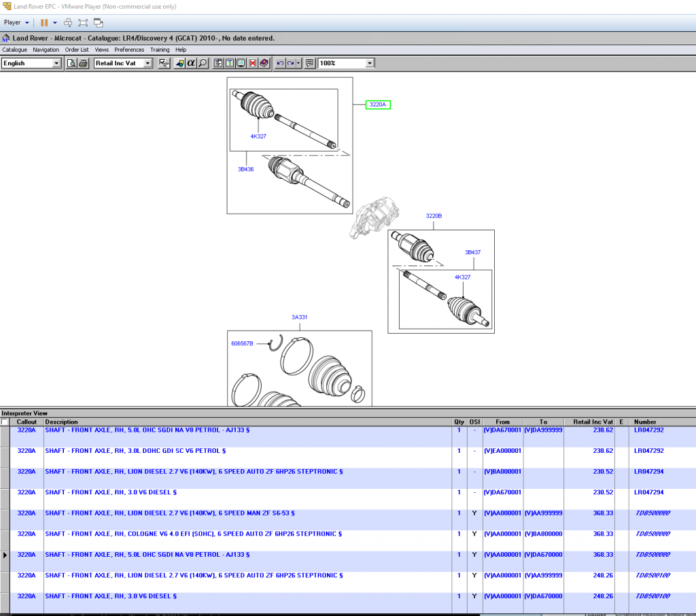Click the magnifying glass search icon

203,63
